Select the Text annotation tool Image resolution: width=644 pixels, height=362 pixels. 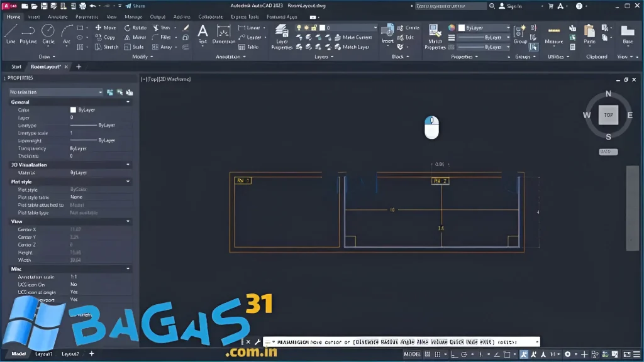(203, 34)
